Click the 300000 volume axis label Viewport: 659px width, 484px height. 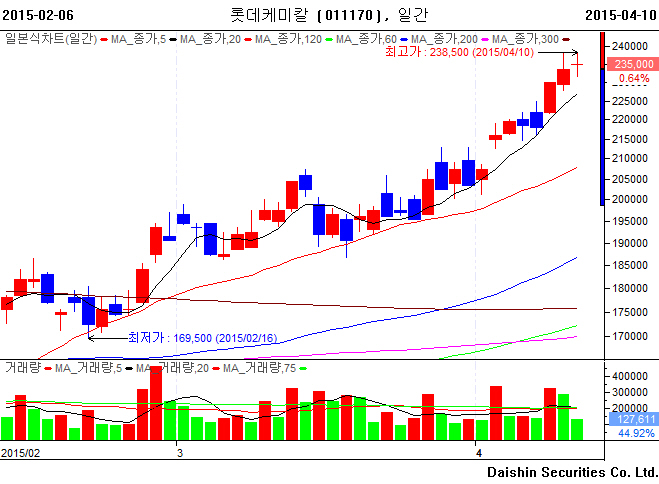(x=630, y=392)
